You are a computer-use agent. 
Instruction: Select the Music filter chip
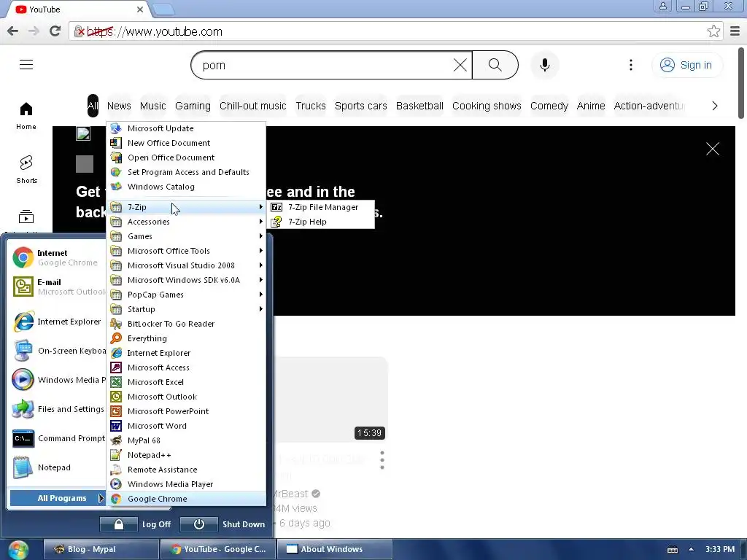(153, 106)
